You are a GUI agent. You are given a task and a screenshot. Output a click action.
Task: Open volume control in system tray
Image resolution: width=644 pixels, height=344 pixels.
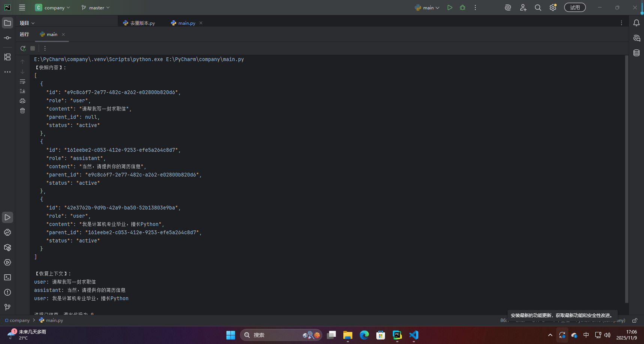tap(607, 335)
